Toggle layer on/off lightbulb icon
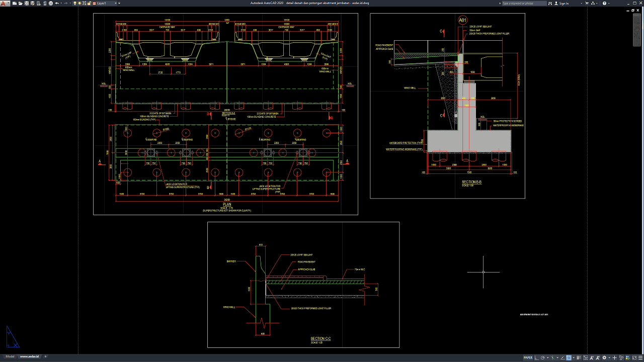 pos(75,3)
